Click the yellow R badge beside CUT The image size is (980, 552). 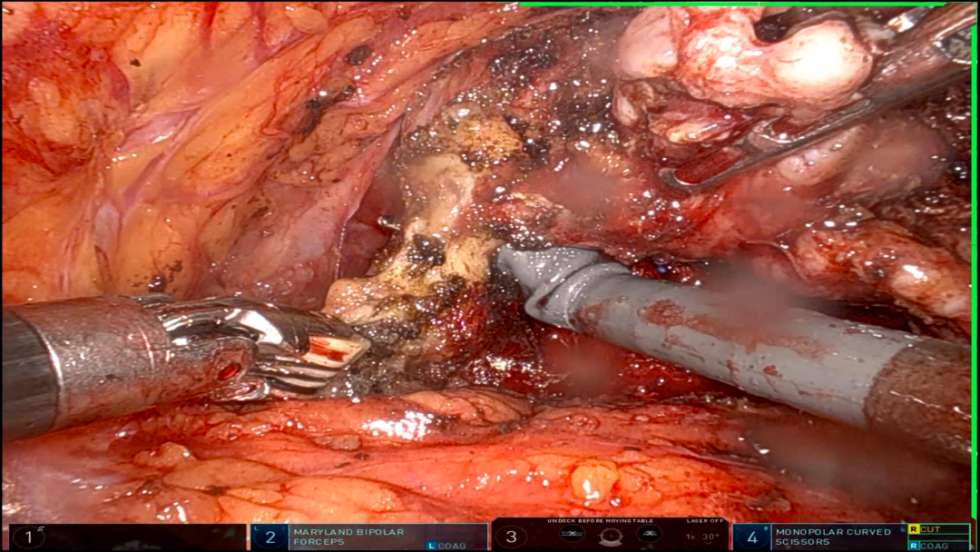tap(914, 529)
